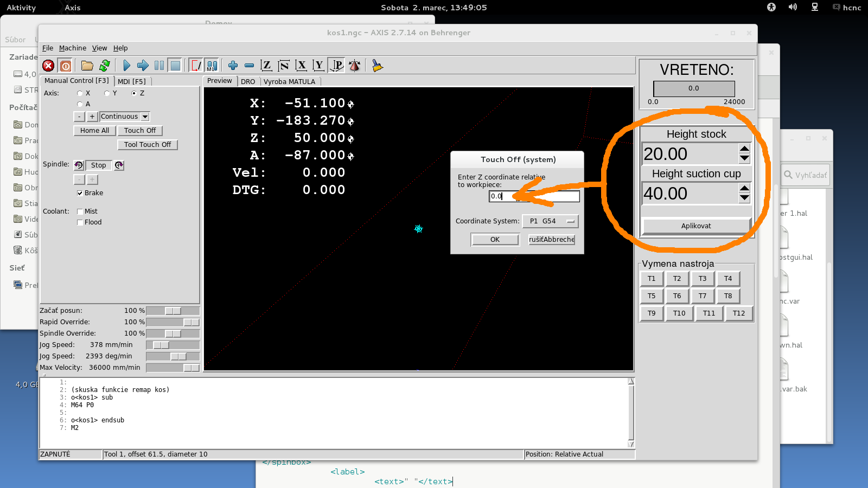Jog axis negative with minus button
868x488 pixels.
79,117
